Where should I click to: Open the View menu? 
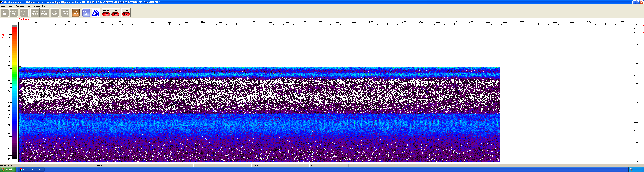point(29,6)
